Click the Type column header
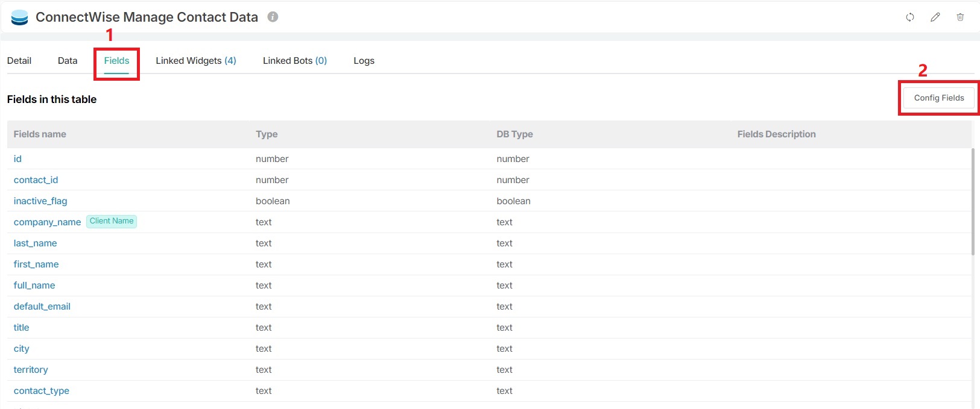 (267, 134)
